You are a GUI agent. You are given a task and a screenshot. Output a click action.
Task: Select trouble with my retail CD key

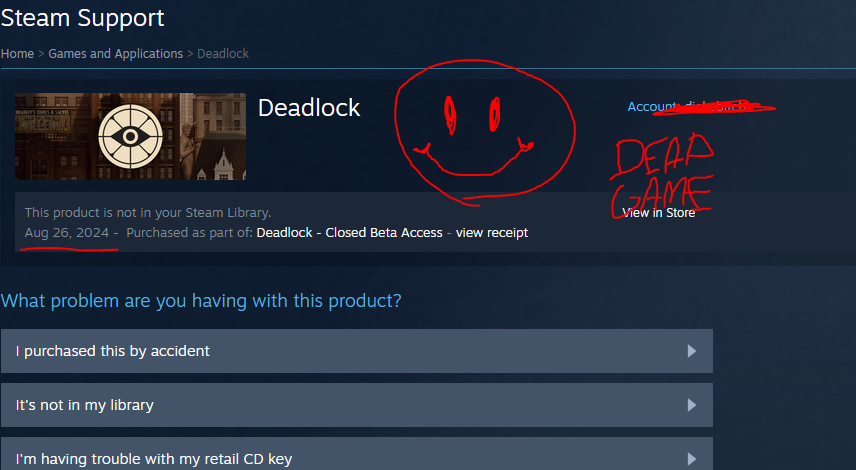[357, 454]
